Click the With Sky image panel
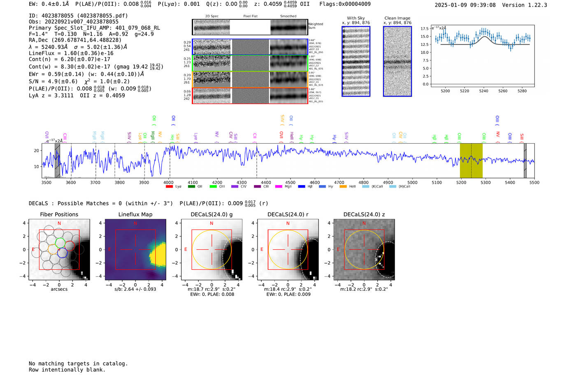Image resolution: width=576 pixels, height=392 pixels. [356, 61]
